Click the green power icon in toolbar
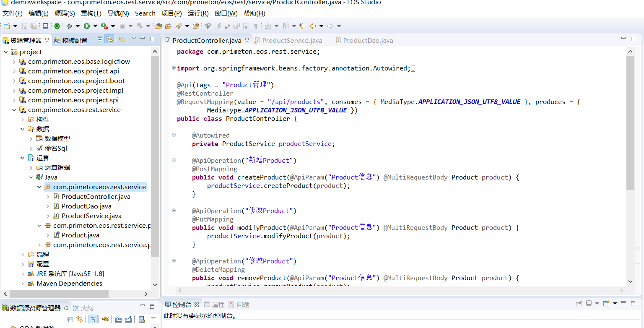The width and height of the screenshot is (644, 328). click(57, 26)
